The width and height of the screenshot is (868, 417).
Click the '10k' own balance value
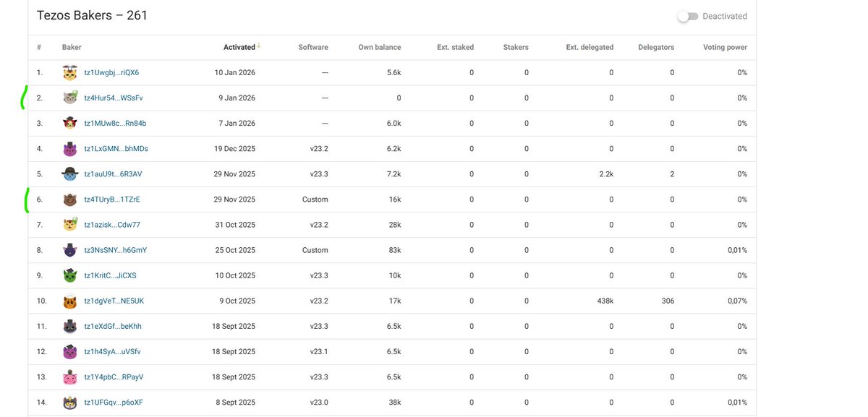(x=394, y=275)
